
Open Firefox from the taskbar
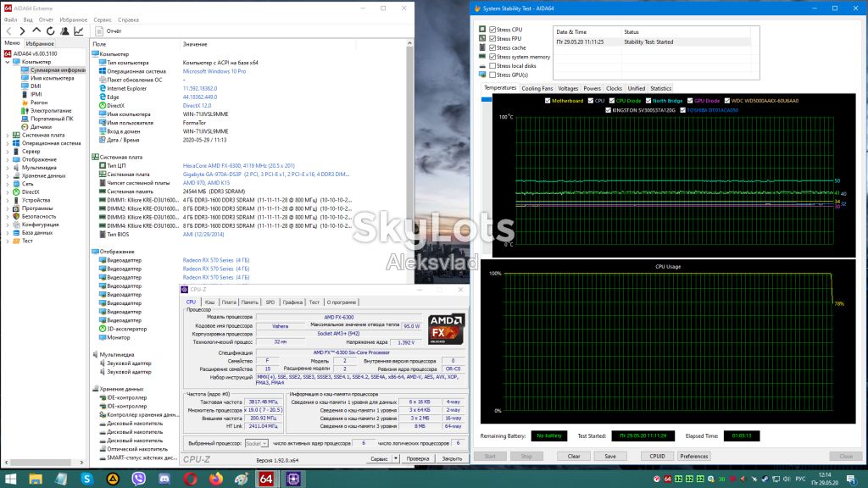coord(216,479)
